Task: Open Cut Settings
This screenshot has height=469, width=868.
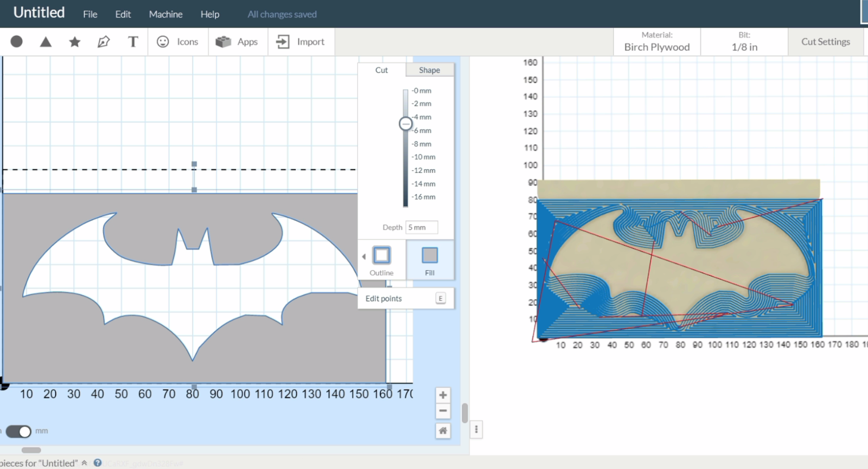Action: [x=826, y=42]
